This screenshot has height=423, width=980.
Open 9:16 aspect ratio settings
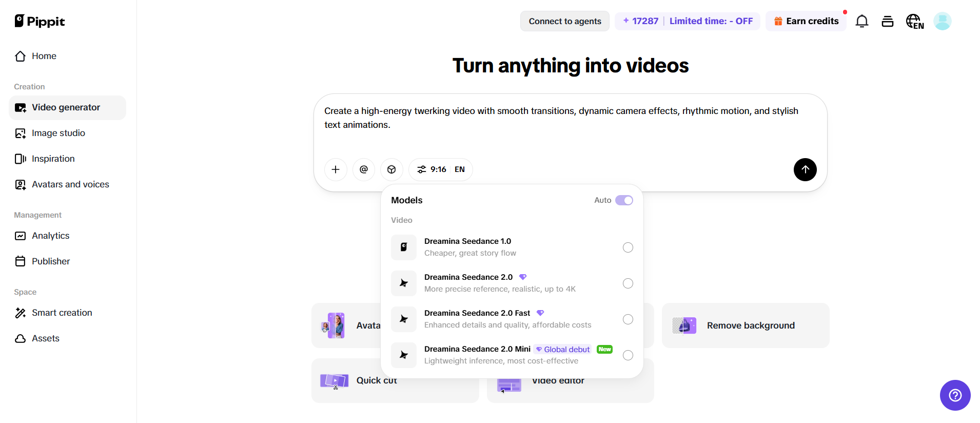click(432, 169)
